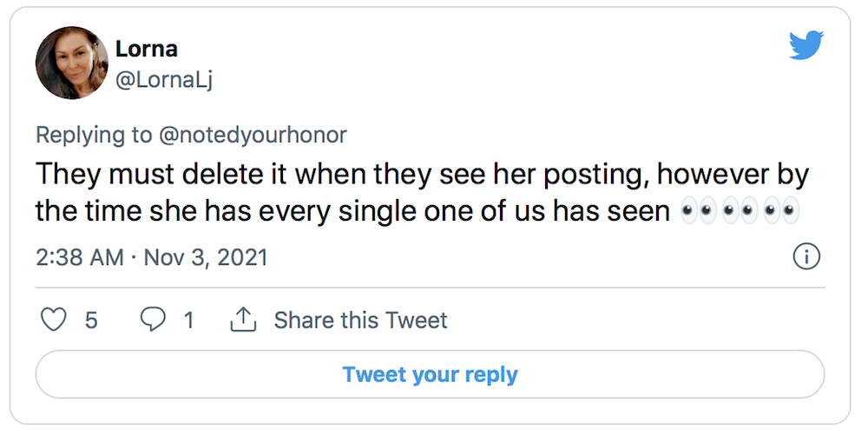Click the 2:38 AM timestamp
Screen dimensions: 868x431
click(x=80, y=257)
